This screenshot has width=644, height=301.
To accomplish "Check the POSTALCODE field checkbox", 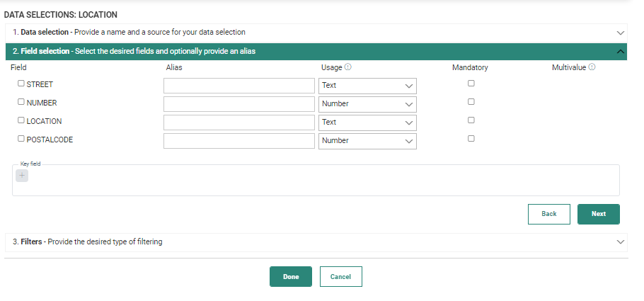I will pyautogui.click(x=21, y=139).
